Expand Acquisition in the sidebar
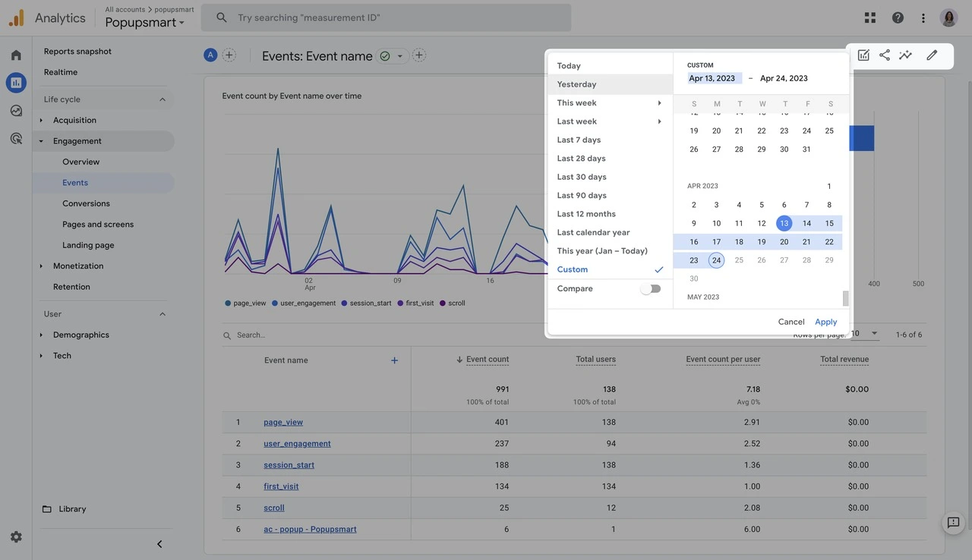Image resolution: width=972 pixels, height=560 pixels. point(41,120)
